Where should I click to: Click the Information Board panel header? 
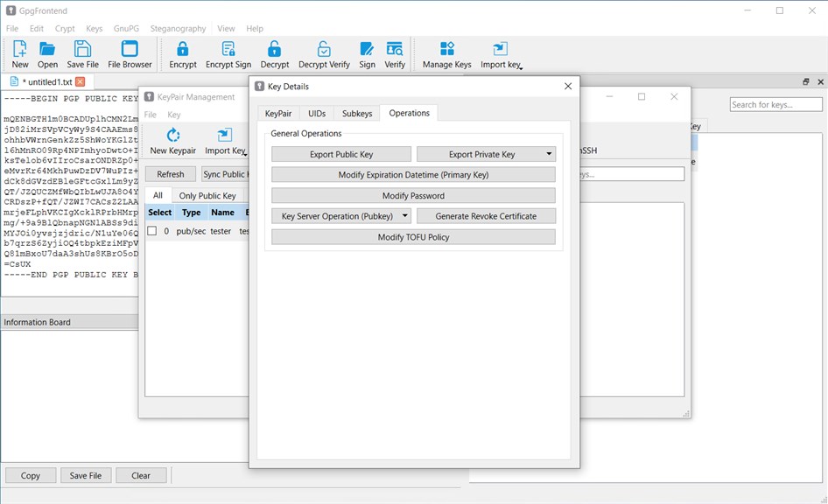point(70,322)
